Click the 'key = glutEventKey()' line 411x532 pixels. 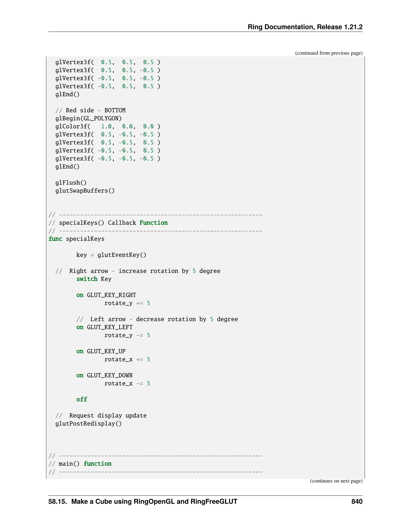click(111, 255)
